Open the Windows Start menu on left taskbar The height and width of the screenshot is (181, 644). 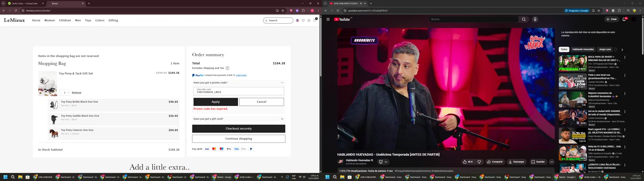coord(6,177)
